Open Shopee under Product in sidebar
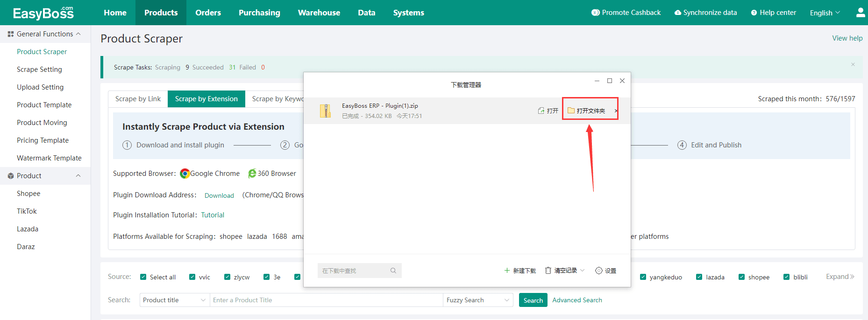The height and width of the screenshot is (320, 868). click(28, 194)
